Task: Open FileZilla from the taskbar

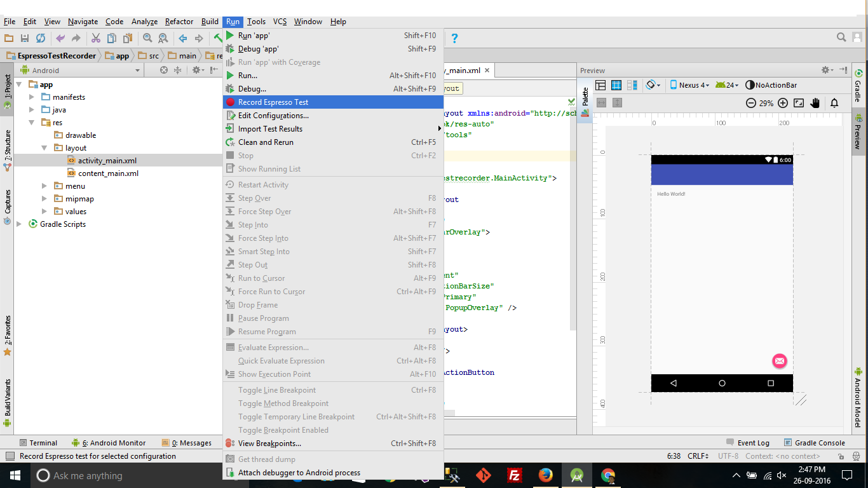Action: coord(515,475)
